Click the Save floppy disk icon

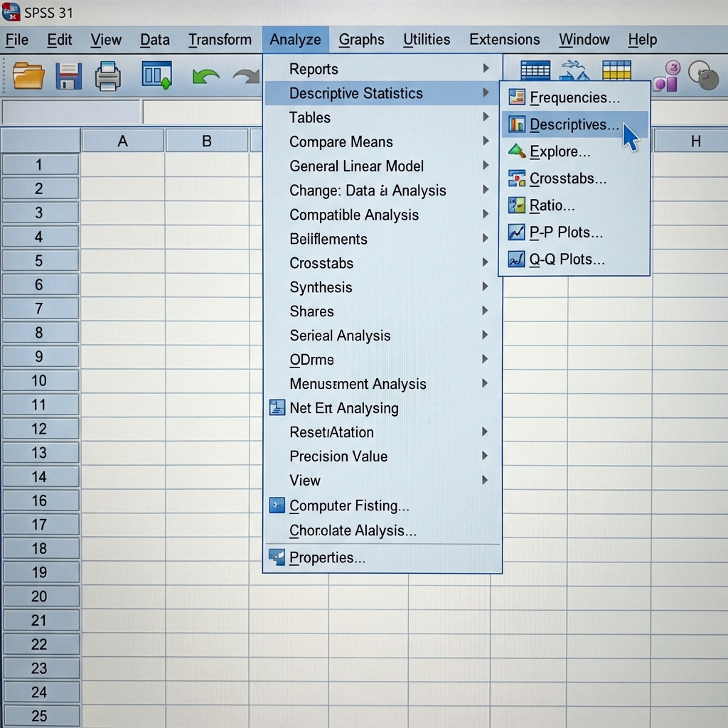pyautogui.click(x=69, y=75)
